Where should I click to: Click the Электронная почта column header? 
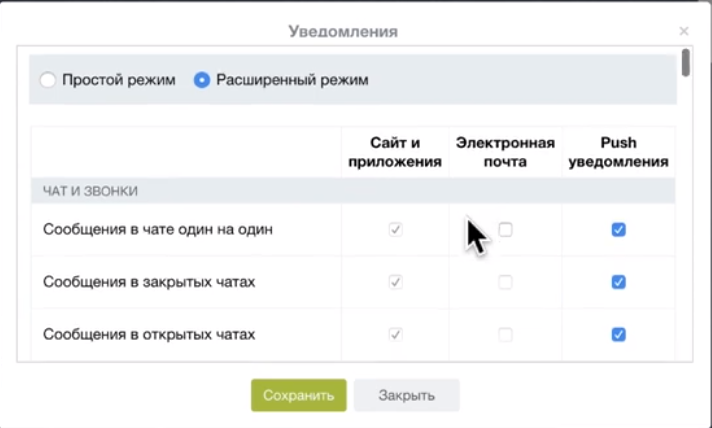tap(505, 152)
